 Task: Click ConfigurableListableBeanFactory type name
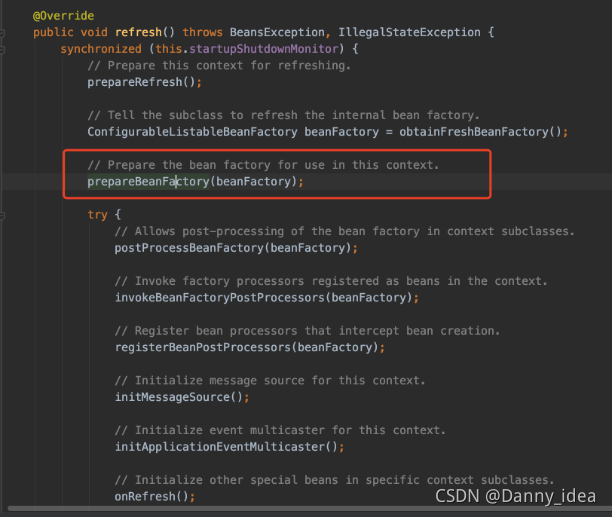192,132
